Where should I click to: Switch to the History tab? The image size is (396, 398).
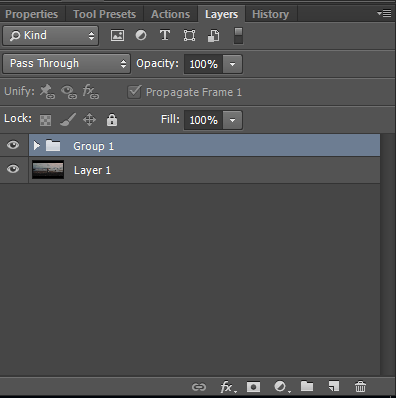coord(270,14)
